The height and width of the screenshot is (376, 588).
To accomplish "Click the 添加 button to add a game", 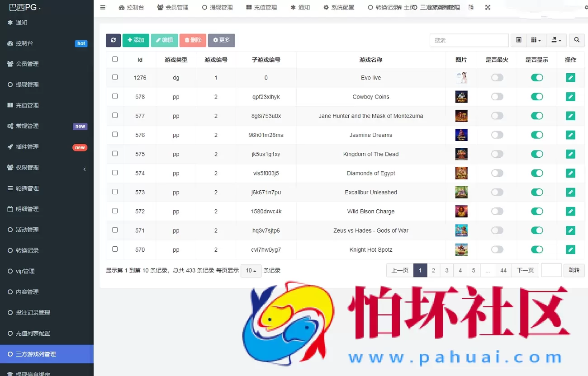I will click(136, 40).
